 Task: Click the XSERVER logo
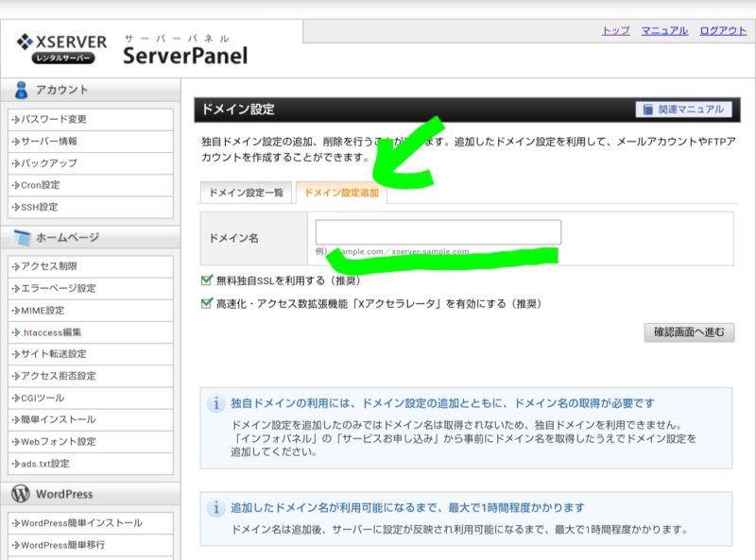coord(61,48)
